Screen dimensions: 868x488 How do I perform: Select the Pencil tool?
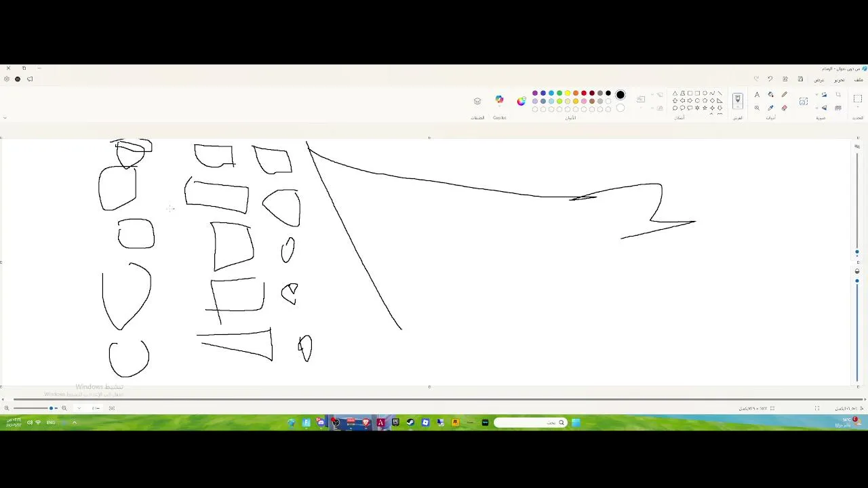pyautogui.click(x=785, y=95)
